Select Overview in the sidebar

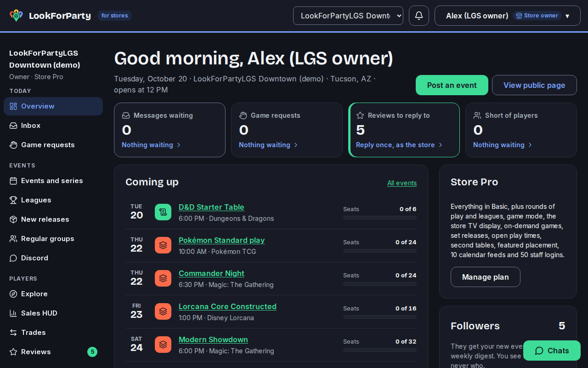[53, 106]
